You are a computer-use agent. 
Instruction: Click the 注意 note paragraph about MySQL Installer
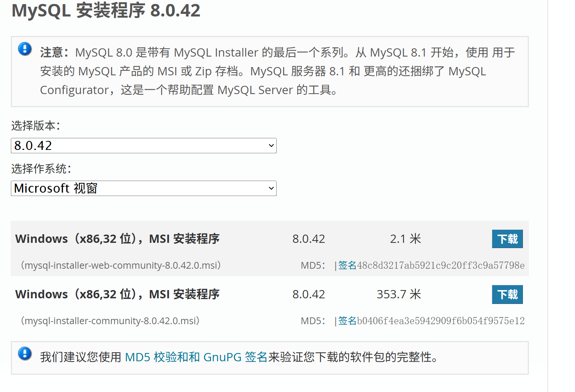[x=277, y=71]
